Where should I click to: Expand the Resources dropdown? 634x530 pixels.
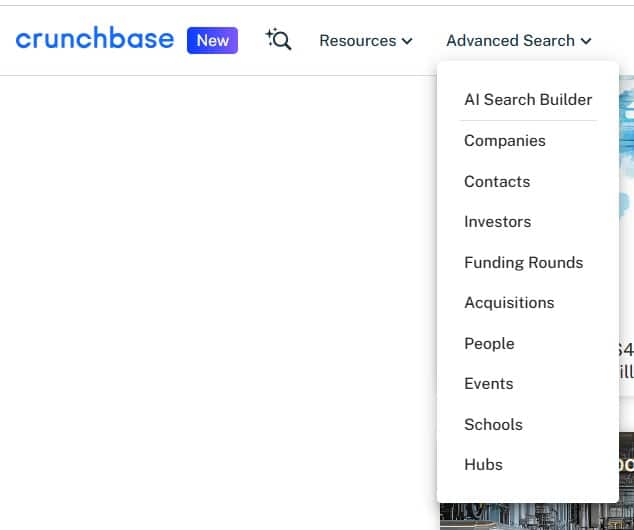(366, 41)
